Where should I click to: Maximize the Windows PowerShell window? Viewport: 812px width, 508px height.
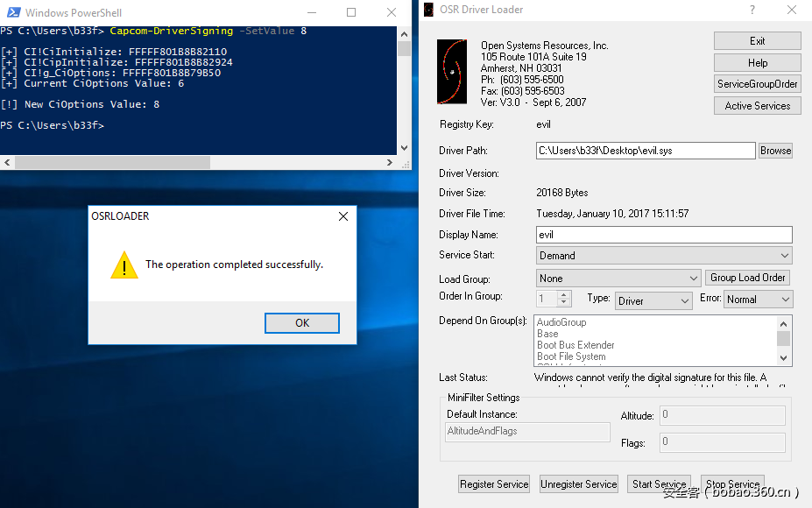(351, 12)
